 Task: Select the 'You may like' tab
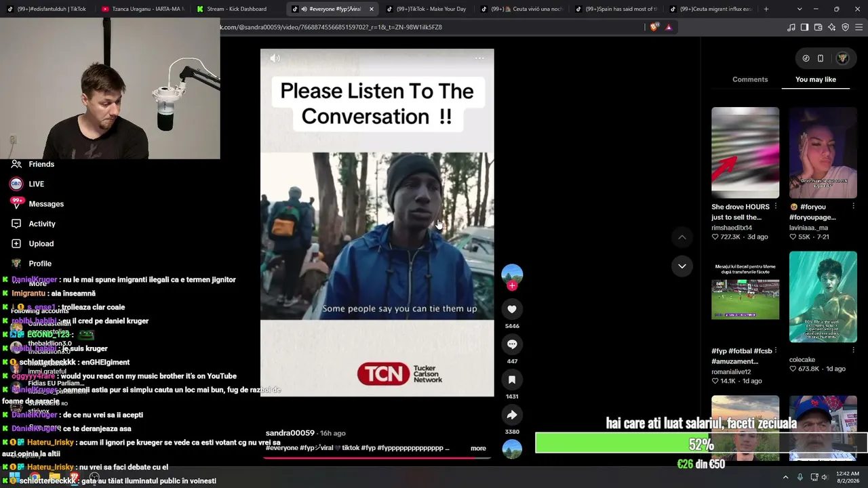pos(816,79)
